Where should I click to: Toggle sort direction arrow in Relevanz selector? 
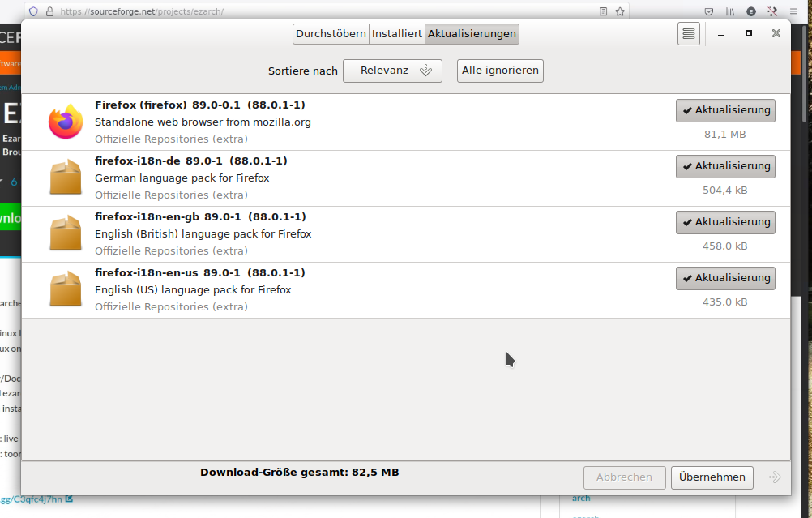point(425,71)
